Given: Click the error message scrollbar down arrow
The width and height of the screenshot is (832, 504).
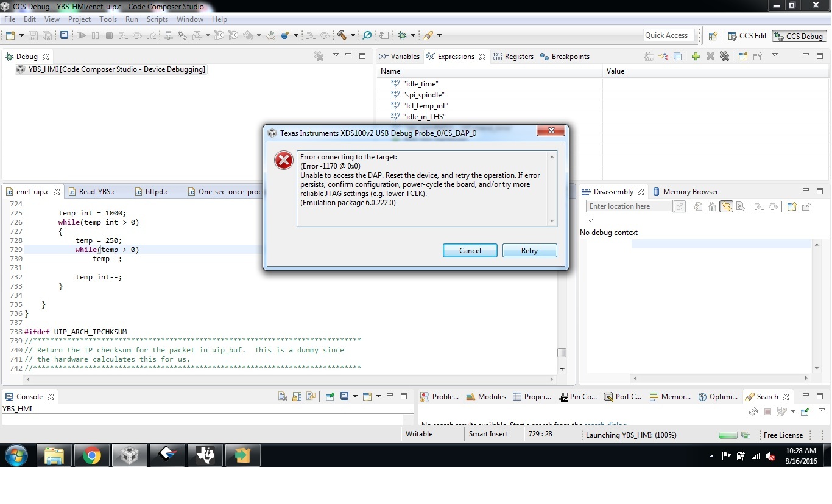Looking at the screenshot, I should pyautogui.click(x=552, y=221).
